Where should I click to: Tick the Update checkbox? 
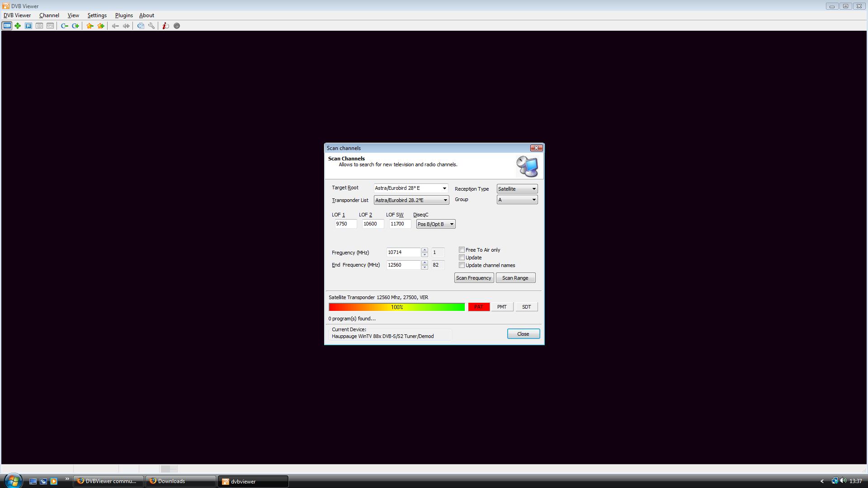[462, 258]
